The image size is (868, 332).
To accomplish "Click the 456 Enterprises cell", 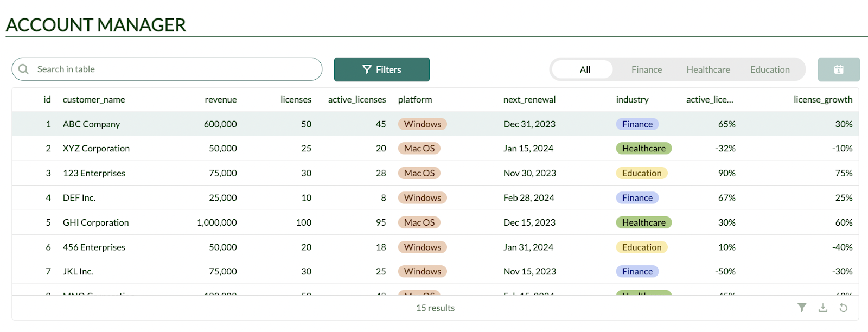I will pyautogui.click(x=94, y=247).
